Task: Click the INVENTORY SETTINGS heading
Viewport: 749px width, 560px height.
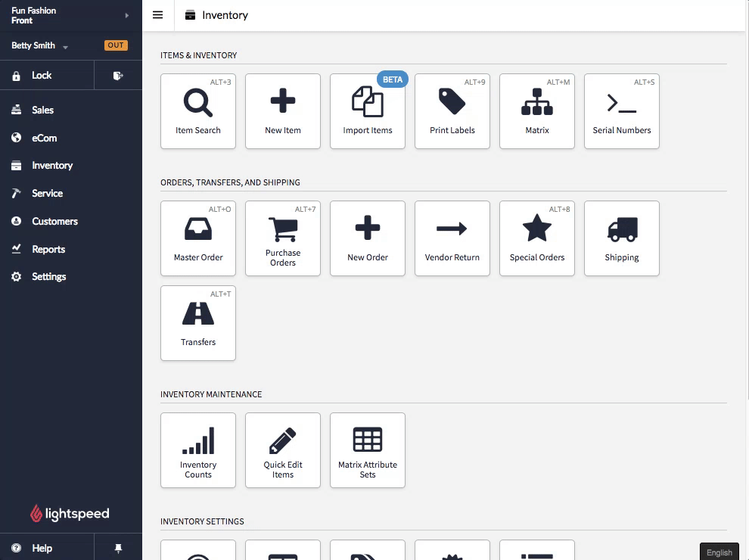Action: 202,521
